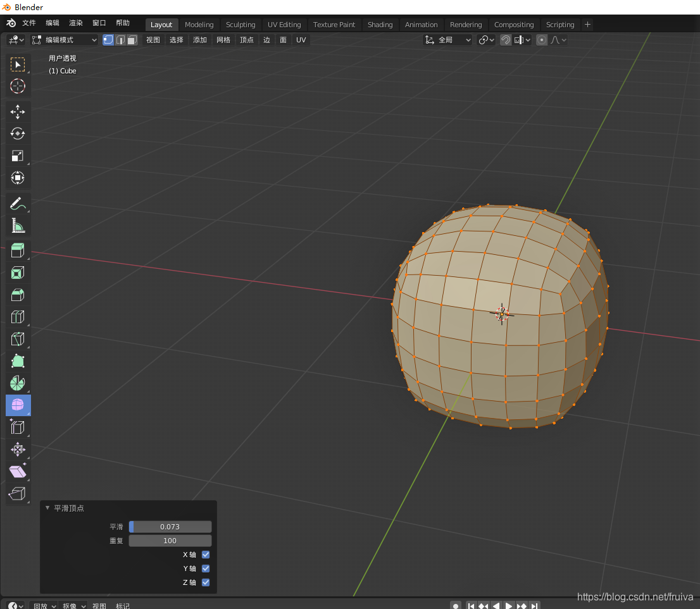Open the 全局 transform orientation dropdown

click(x=447, y=40)
